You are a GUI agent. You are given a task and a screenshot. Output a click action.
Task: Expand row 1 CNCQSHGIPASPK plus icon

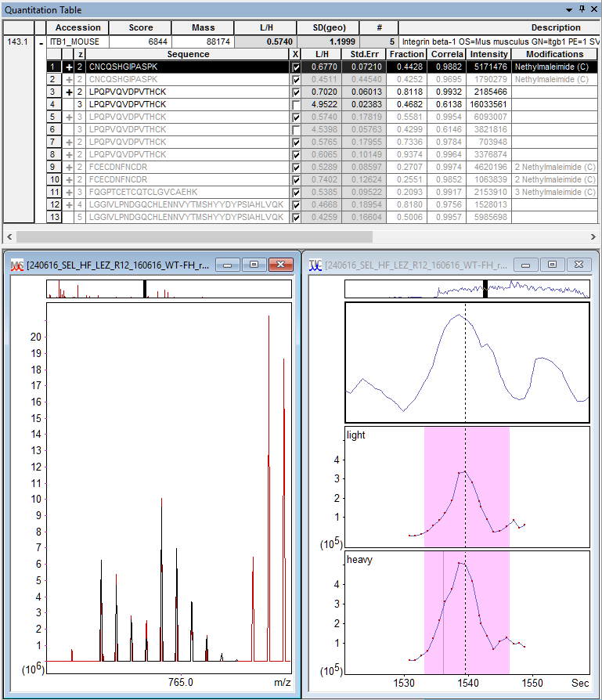[69, 67]
